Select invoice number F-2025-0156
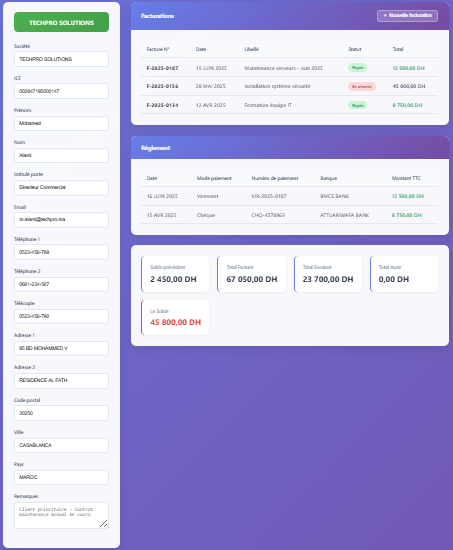The width and height of the screenshot is (453, 550). coord(162,86)
